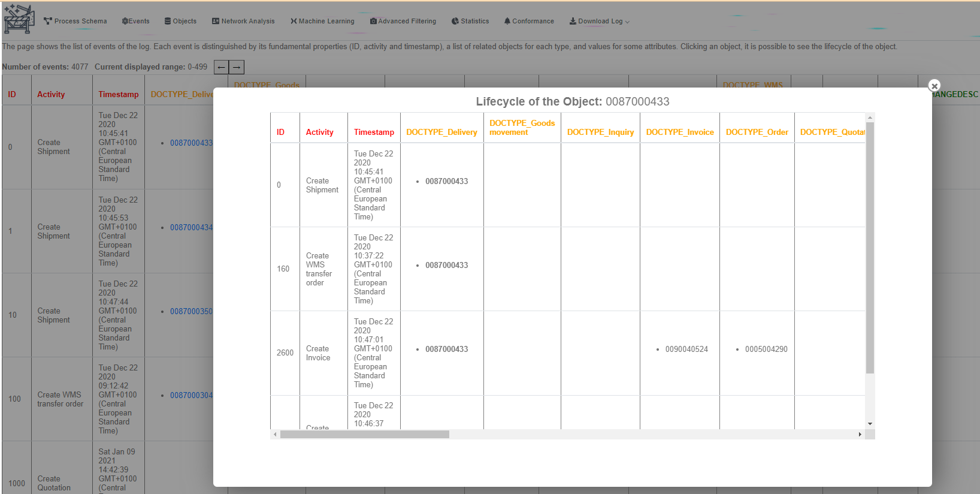Click DOCTYPE_Delivery header in lifecycle dialog
Viewport: 980px width, 494px height.
(442, 132)
